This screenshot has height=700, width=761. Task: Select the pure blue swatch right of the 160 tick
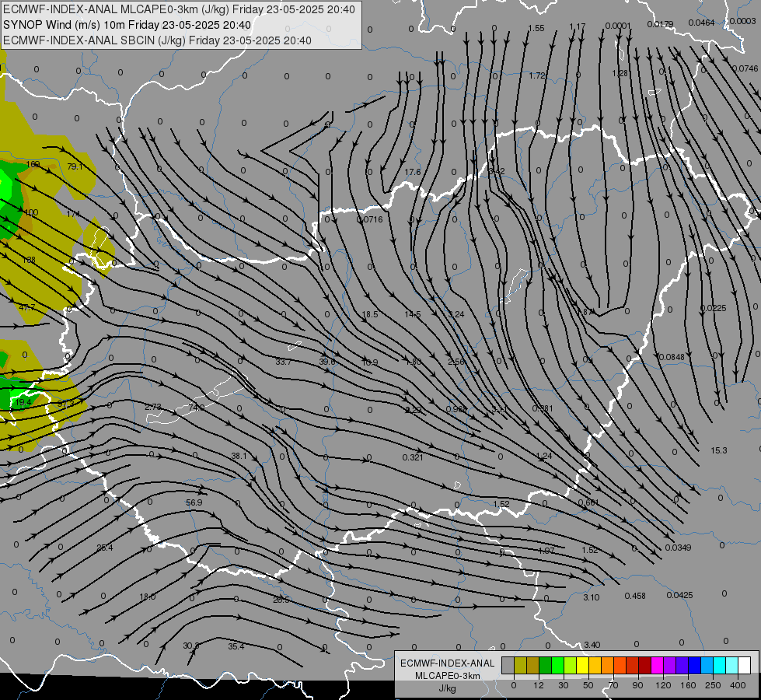point(695,666)
